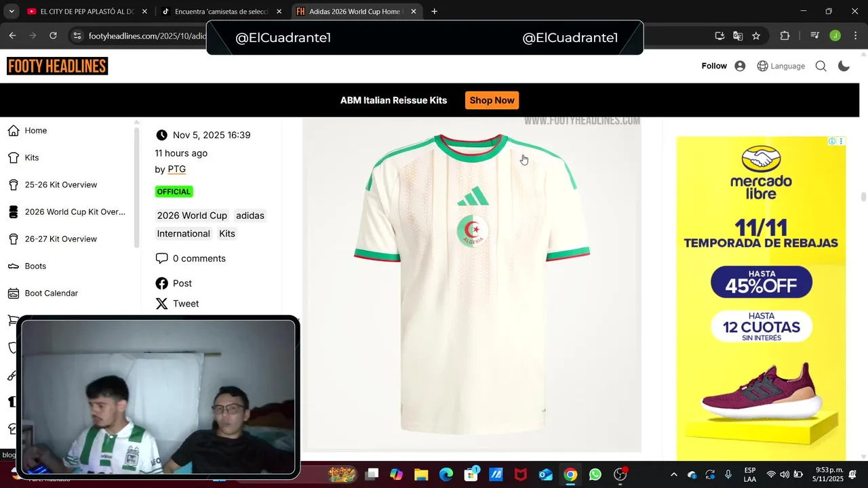Image resolution: width=868 pixels, height=488 pixels.
Task: Open Boots in the sidebar
Action: tap(35, 266)
